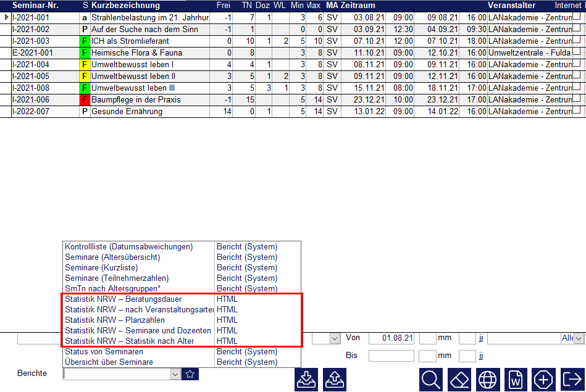Click the star favorite icon beside Berichte
This screenshot has height=392, width=586.
190,373
